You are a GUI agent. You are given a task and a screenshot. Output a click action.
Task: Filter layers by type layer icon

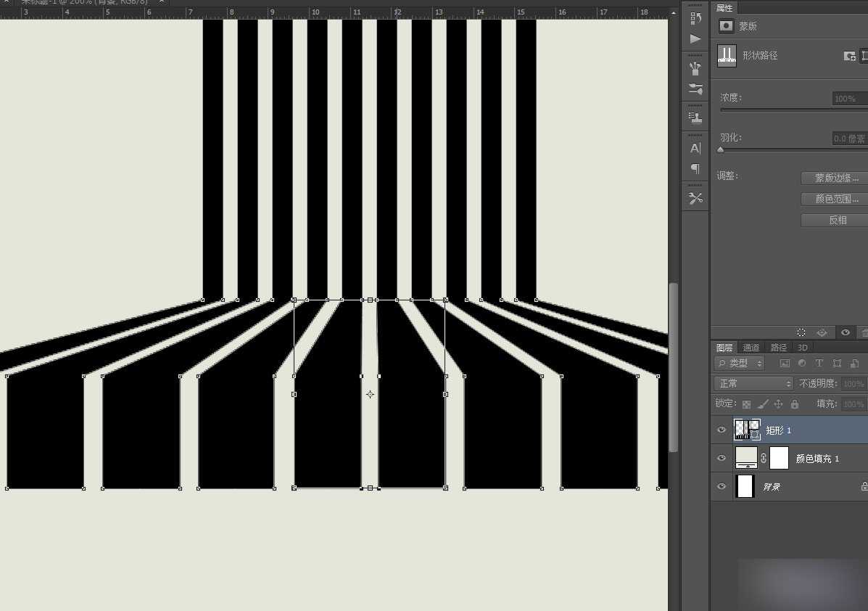pyautogui.click(x=819, y=364)
